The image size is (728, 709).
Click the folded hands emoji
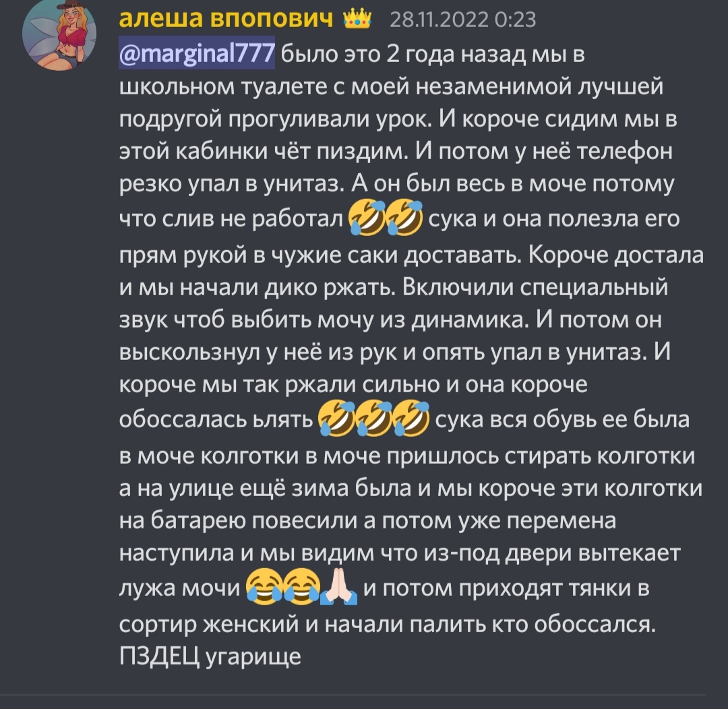tap(339, 586)
